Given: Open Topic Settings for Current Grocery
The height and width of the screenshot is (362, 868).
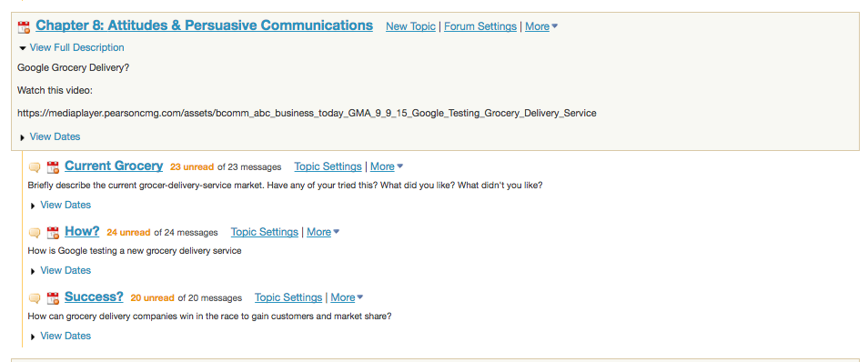Looking at the screenshot, I should point(328,166).
